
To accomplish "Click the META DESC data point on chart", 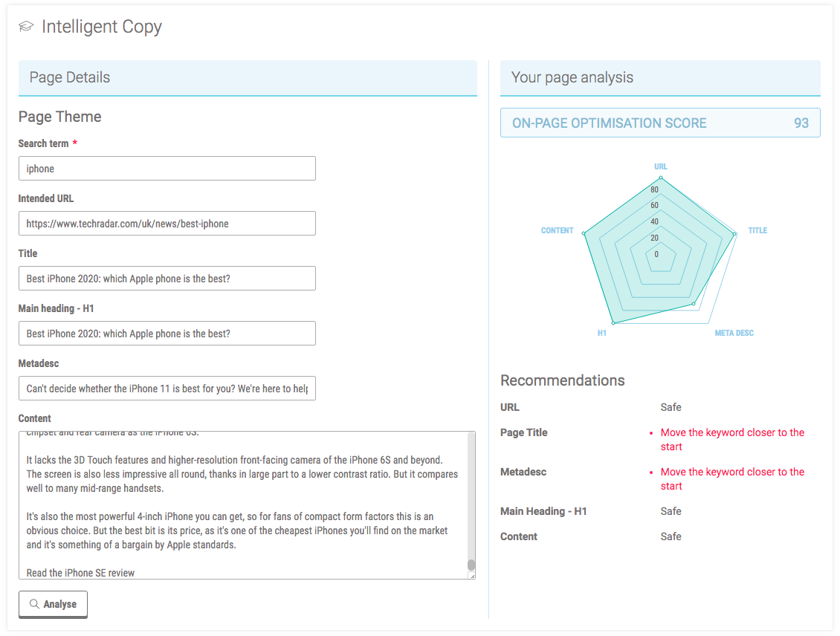I will pyautogui.click(x=694, y=304).
